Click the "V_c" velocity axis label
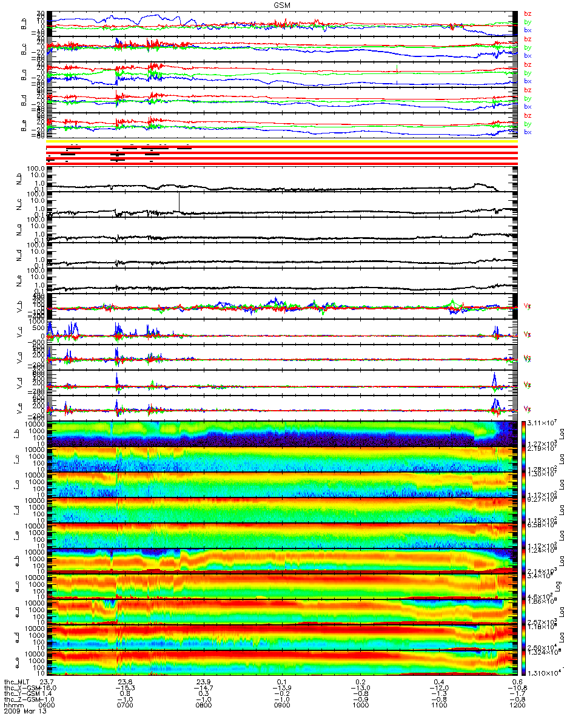This screenshot has height=728, width=564. (19, 333)
